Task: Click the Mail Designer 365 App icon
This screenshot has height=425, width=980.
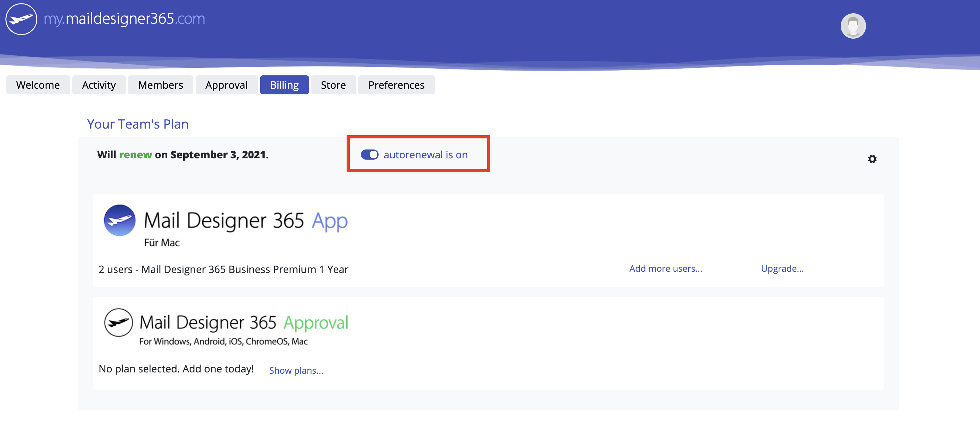Action: 119,220
